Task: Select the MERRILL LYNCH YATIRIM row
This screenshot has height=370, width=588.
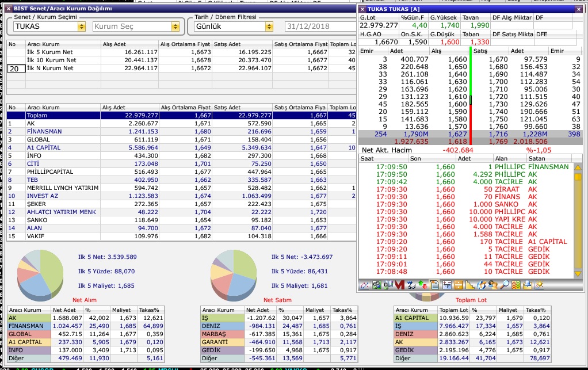Action: 181,188
